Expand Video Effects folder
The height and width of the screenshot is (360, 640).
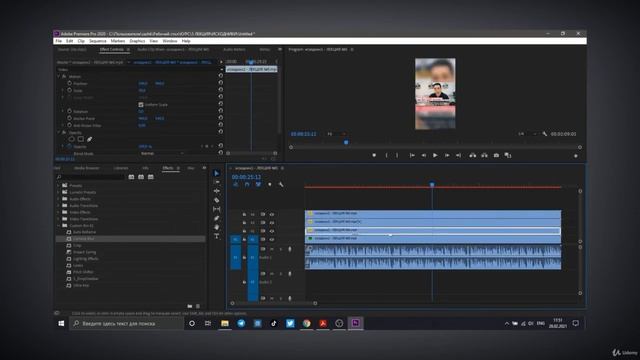(x=59, y=212)
